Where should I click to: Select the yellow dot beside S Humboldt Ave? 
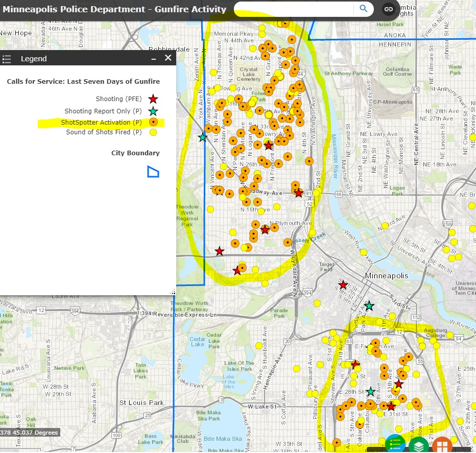(258, 346)
